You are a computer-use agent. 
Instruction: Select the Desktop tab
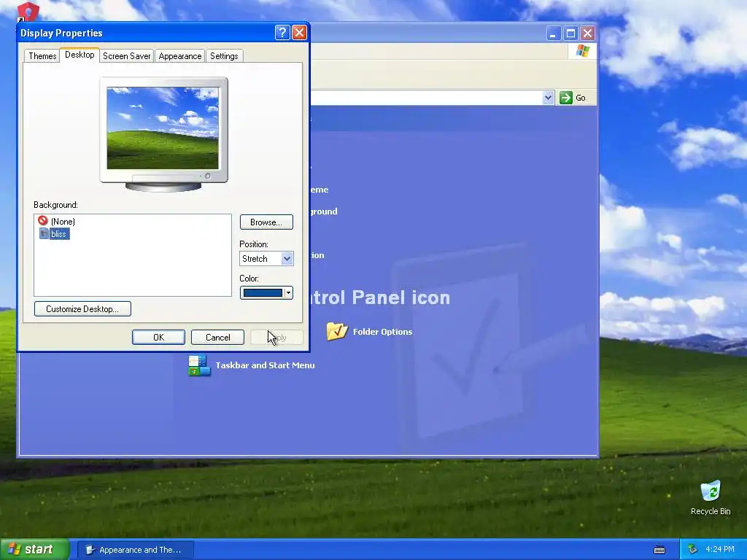point(80,55)
